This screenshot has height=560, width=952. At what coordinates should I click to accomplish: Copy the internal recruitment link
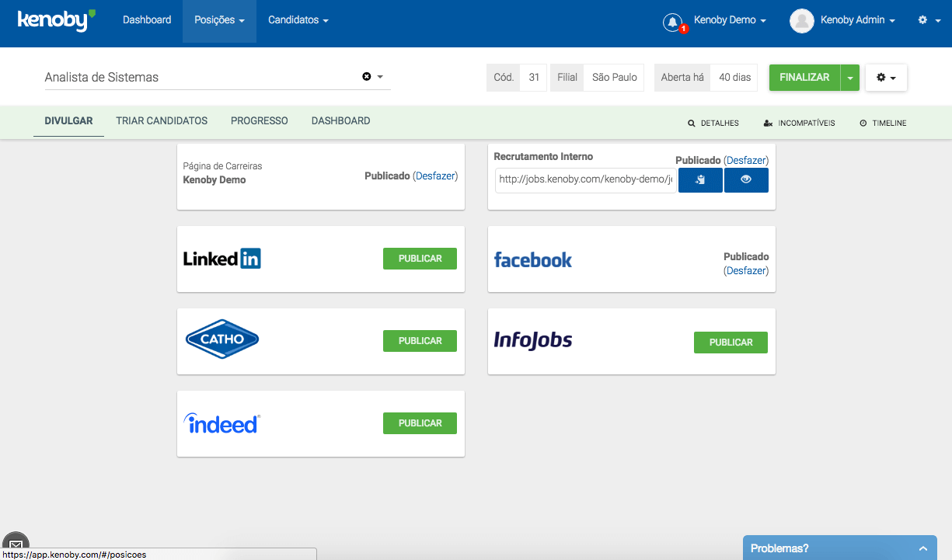[700, 180]
